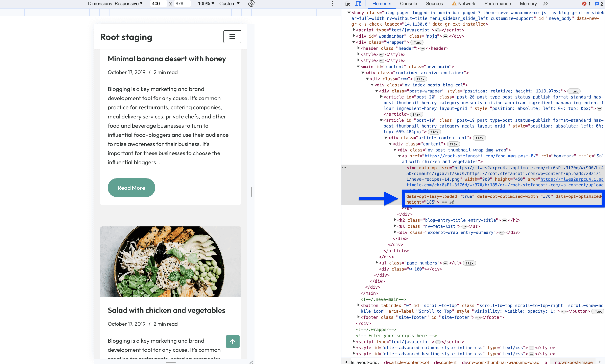This screenshot has height=364, width=605.
Task: Click the green scroll-to-top arrow button
Action: tap(232, 341)
